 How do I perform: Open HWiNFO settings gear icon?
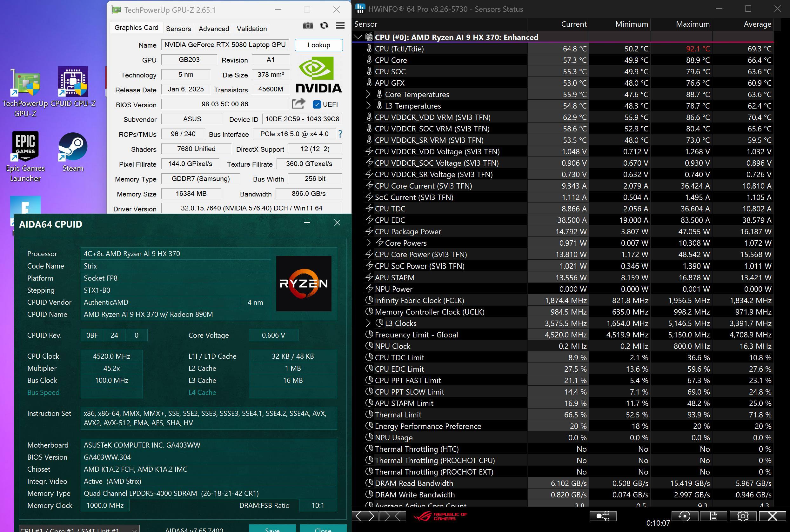(x=742, y=516)
